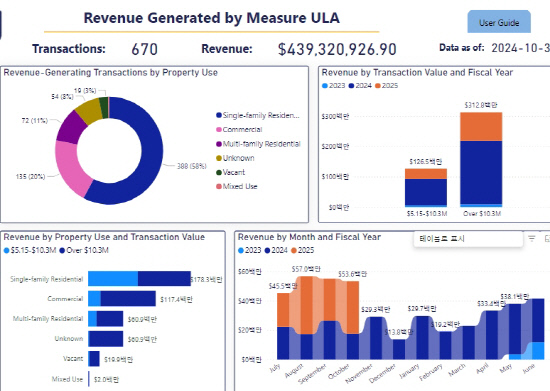Viewport: 550px width, 391px height.
Task: Open the User Guide button
Action: (499, 22)
